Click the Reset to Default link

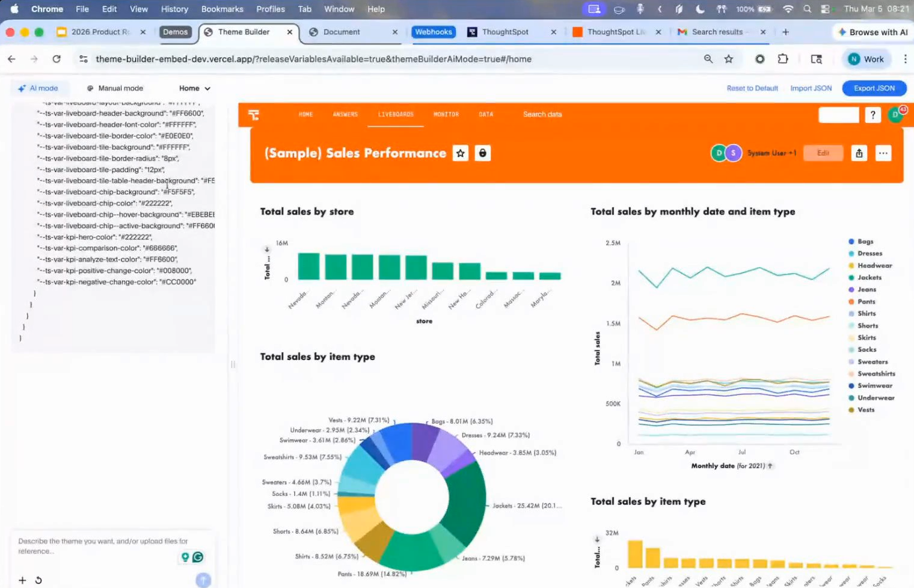[x=752, y=88]
